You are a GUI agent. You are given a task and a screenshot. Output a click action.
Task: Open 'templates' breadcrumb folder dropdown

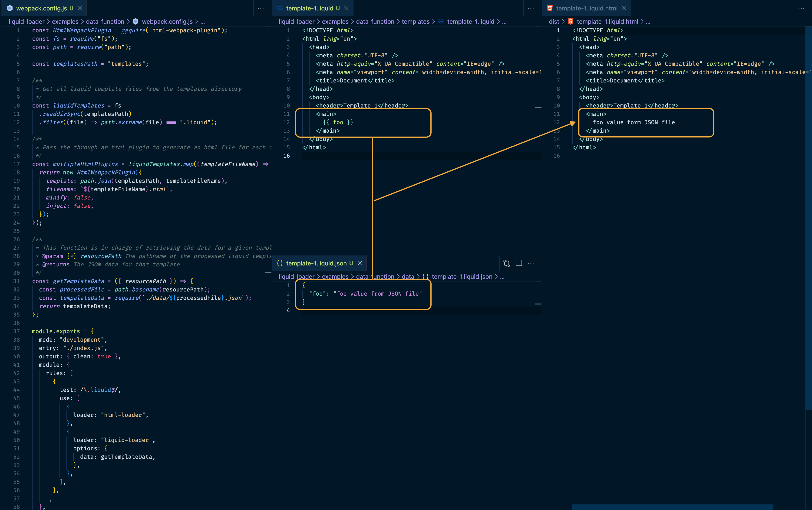[x=416, y=22]
